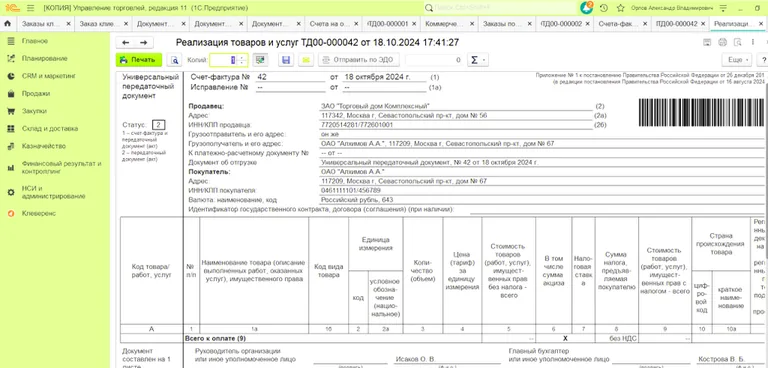The width and height of the screenshot is (768, 368).
Task: Open the Σ sum dropdown
Action: coord(478,60)
